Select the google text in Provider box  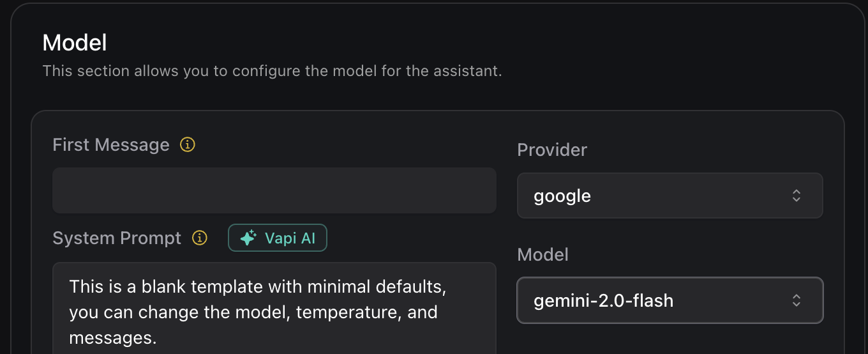562,196
